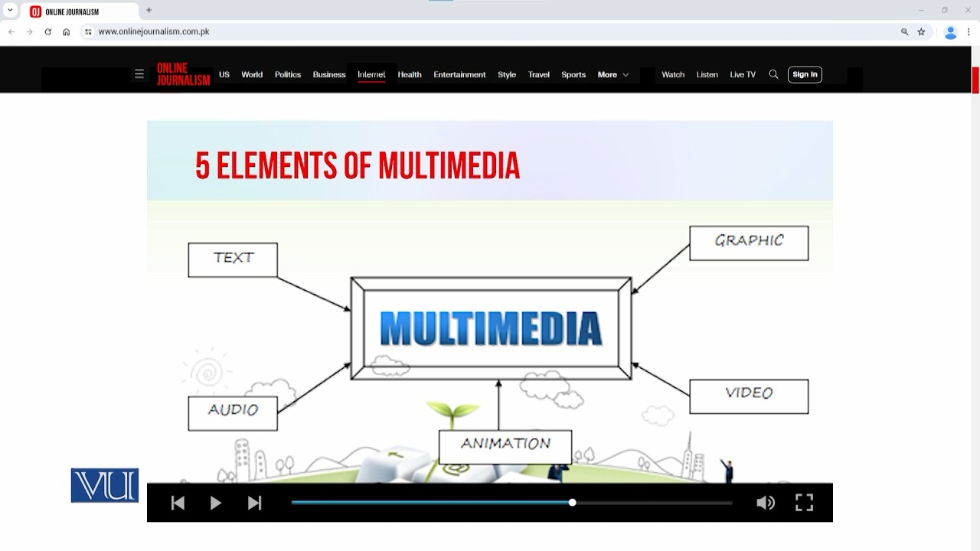The width and height of the screenshot is (980, 551).
Task: Open a new browser tab
Action: pyautogui.click(x=149, y=11)
